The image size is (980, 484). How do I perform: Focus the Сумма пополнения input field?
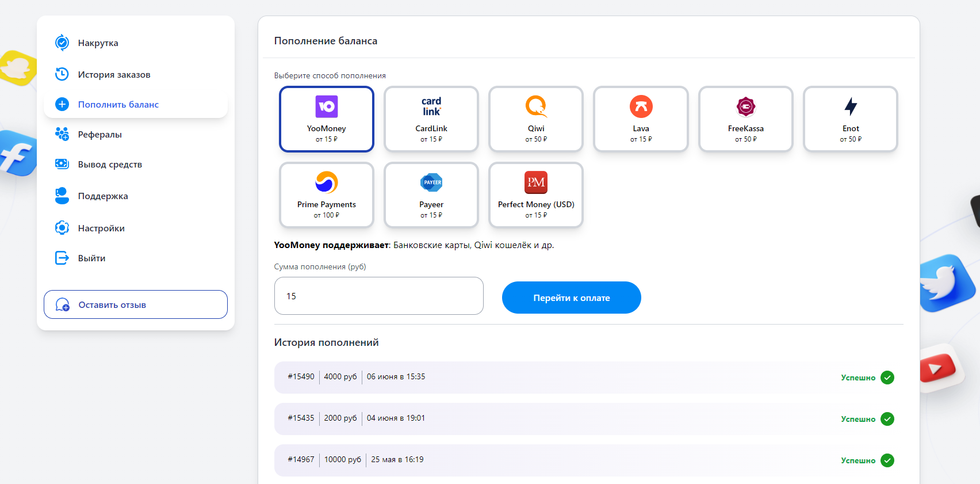(x=379, y=296)
